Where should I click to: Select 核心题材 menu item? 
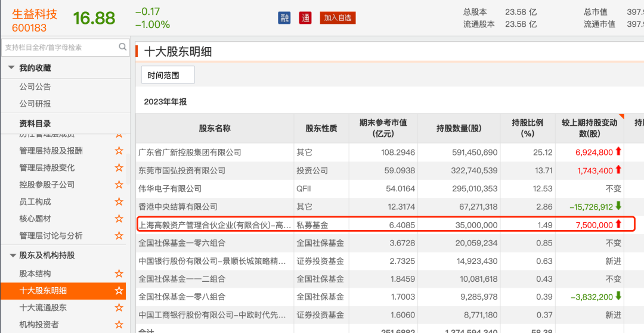[35, 219]
